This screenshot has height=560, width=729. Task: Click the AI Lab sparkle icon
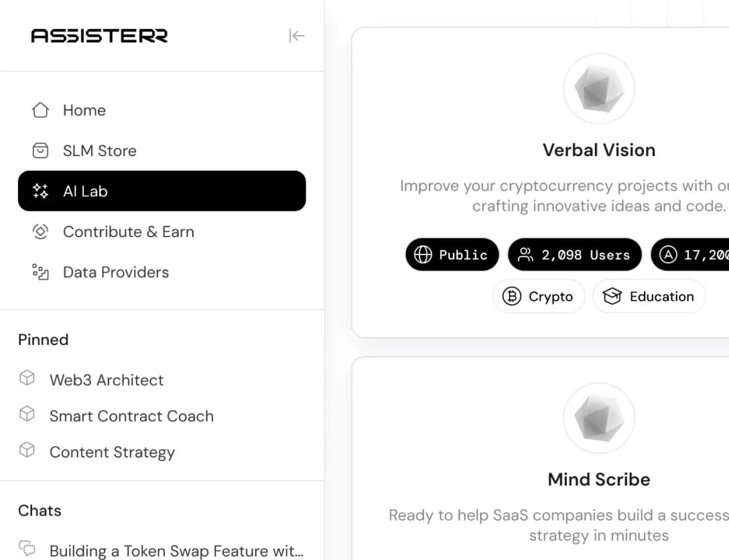(x=40, y=192)
